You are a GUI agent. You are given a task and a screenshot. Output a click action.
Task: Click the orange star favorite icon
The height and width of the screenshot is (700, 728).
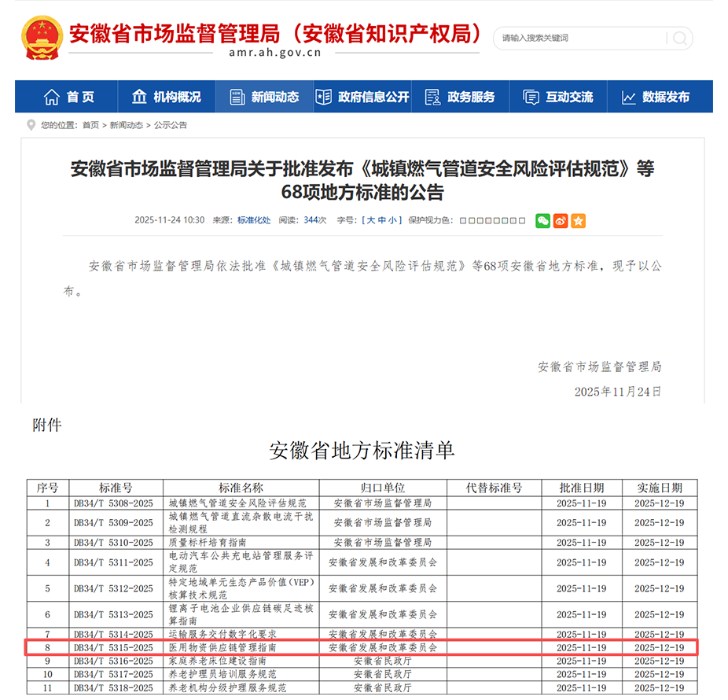579,221
